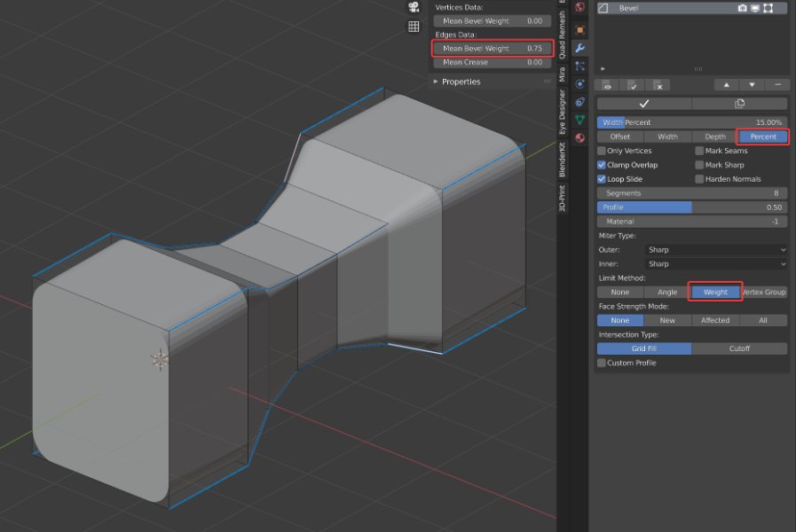Disable the Clamp Overlap checkbox

click(602, 164)
